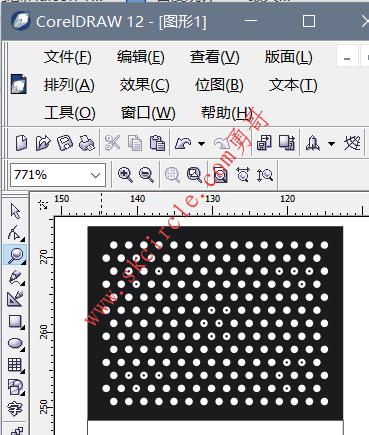Select the Smart Drawing tool
The image size is (369, 435).
click(x=15, y=299)
